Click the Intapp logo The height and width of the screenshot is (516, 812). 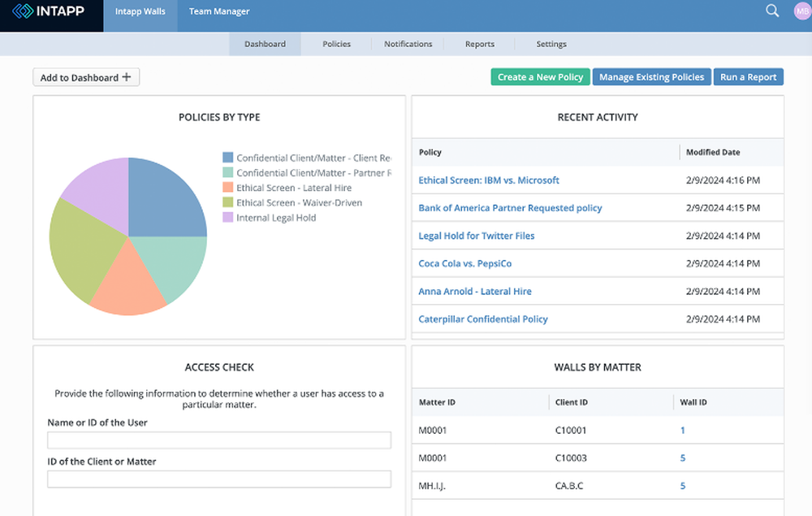tap(48, 11)
